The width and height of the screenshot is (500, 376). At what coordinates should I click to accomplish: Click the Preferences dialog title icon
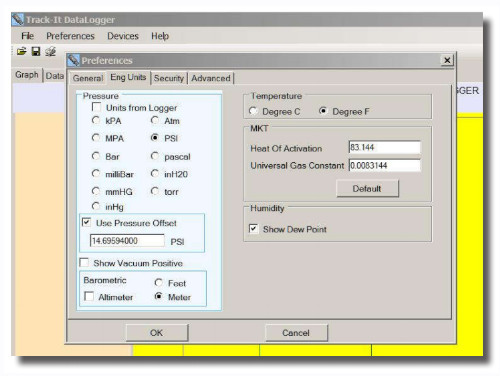tap(74, 60)
